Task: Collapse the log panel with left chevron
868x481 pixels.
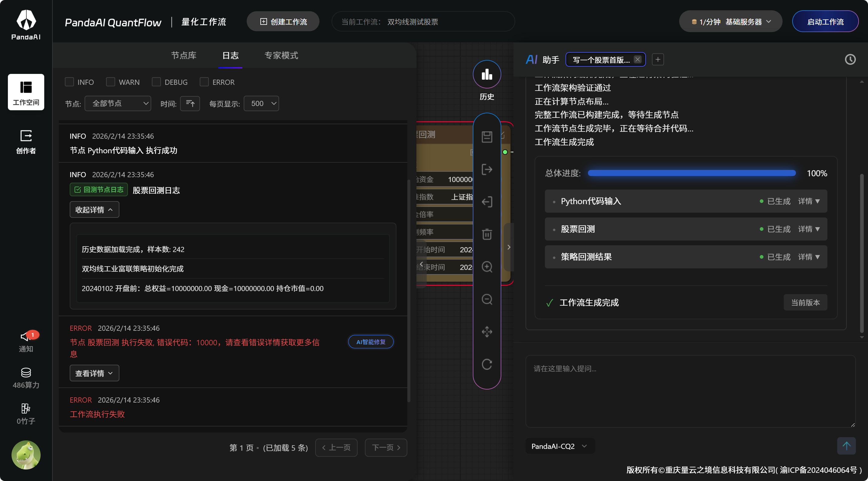Action: point(422,264)
